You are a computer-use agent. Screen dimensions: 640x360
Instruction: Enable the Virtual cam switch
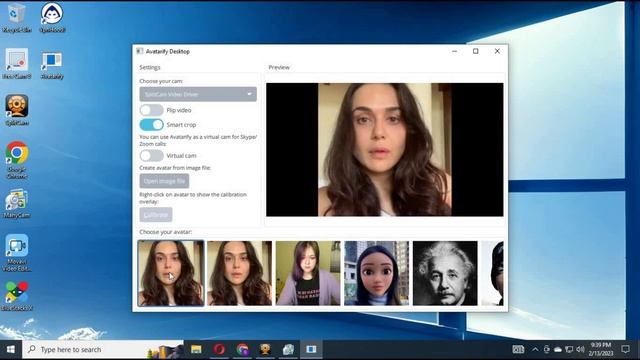click(x=151, y=156)
